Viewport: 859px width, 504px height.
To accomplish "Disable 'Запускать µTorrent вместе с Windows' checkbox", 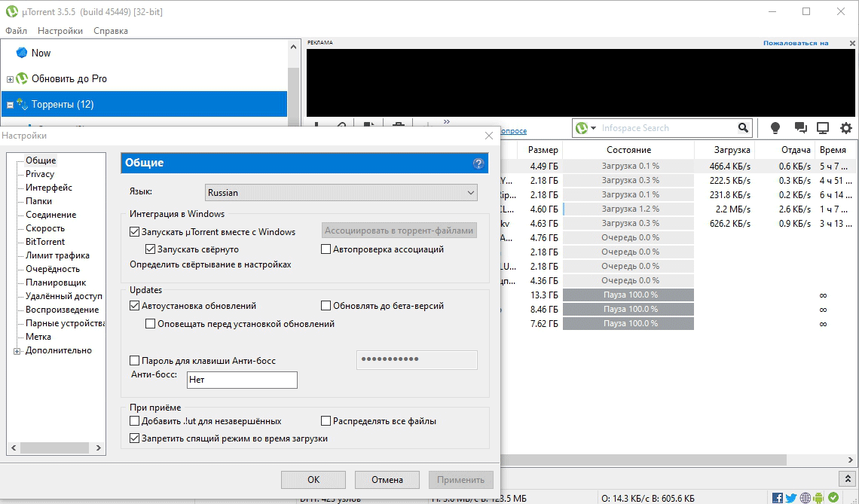I will point(135,232).
